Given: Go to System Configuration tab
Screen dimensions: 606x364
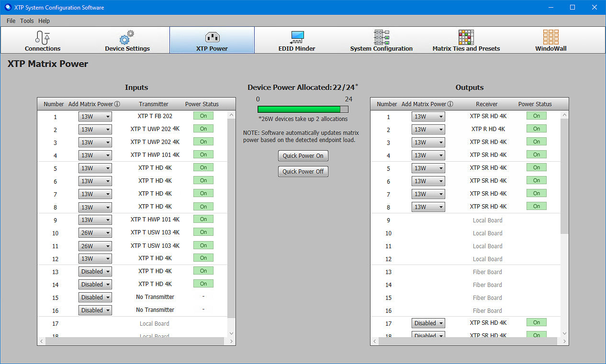Looking at the screenshot, I should 381,40.
